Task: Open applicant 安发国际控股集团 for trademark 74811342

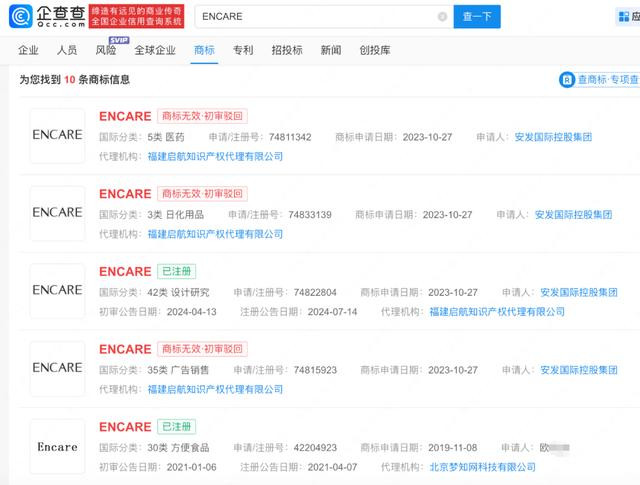Action: click(553, 137)
